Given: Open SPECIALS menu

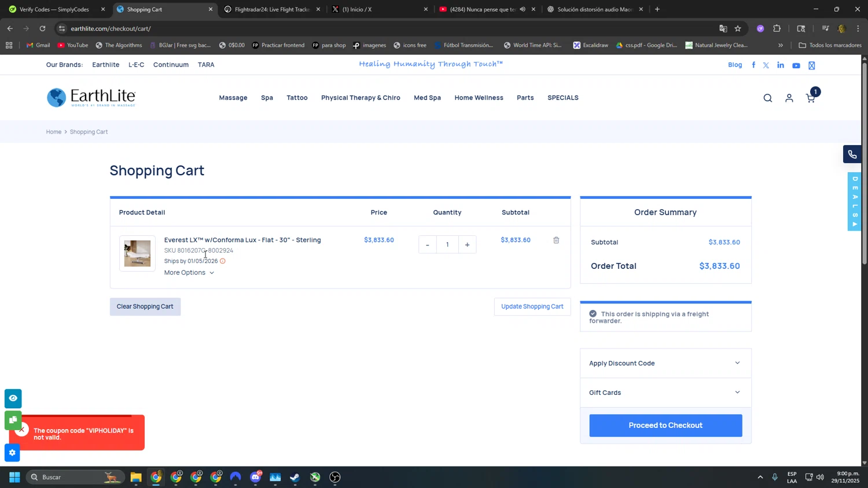Looking at the screenshot, I should point(563,98).
